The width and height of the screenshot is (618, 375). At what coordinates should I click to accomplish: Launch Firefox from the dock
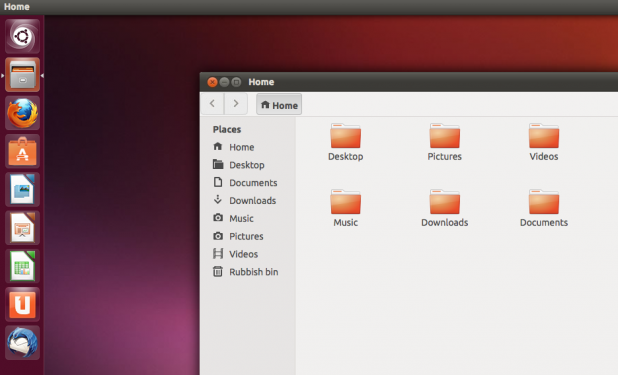coord(22,113)
